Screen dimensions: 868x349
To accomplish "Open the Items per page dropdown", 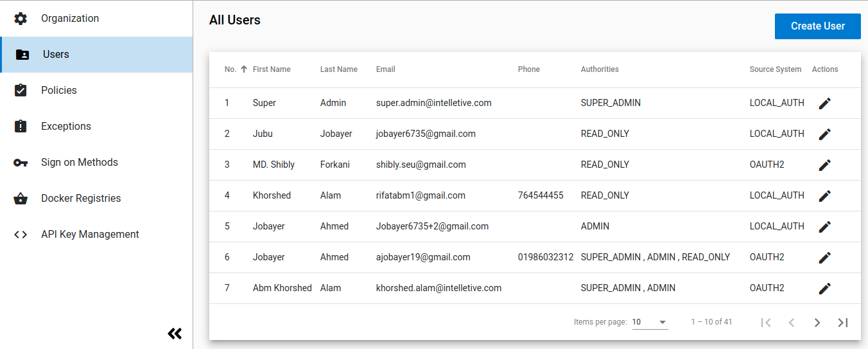I will point(650,322).
